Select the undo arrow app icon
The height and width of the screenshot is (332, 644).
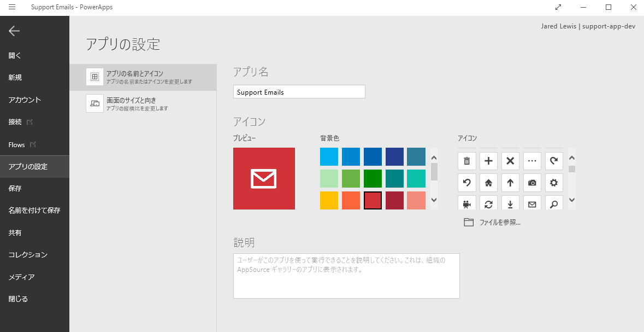tap(466, 182)
